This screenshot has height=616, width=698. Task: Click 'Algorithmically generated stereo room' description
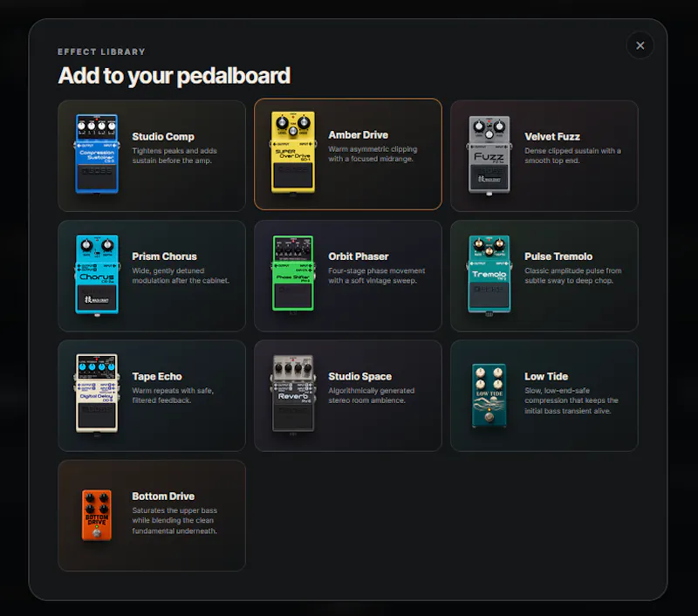click(372, 395)
